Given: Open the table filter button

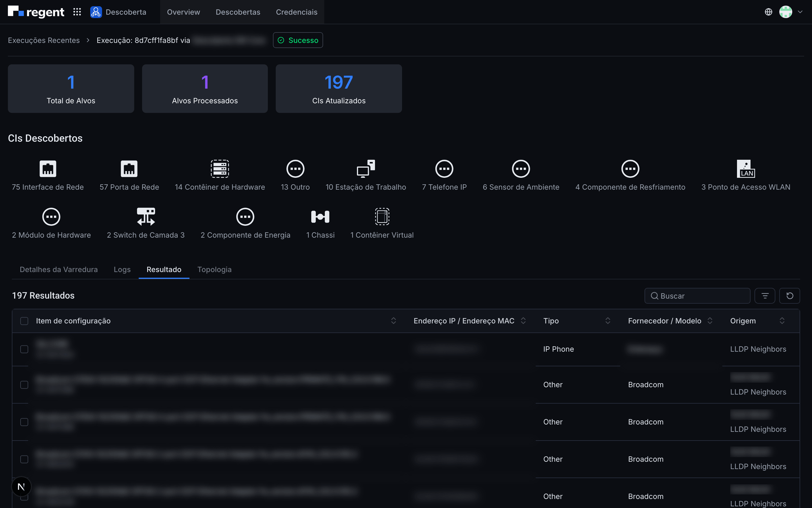Looking at the screenshot, I should point(765,296).
